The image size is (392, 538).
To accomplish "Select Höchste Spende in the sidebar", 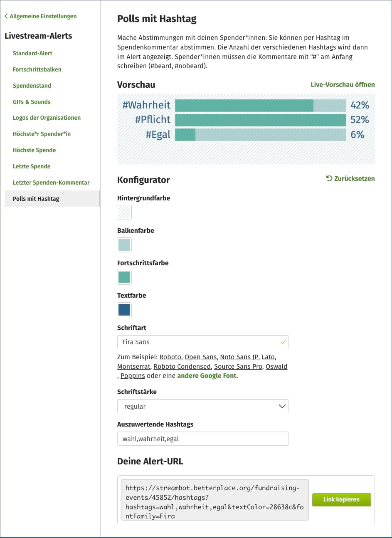I will pyautogui.click(x=34, y=150).
